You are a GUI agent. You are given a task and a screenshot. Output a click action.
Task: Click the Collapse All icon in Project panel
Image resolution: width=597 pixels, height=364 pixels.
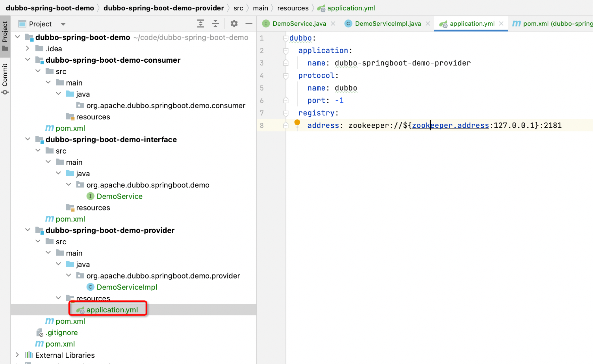215,23
